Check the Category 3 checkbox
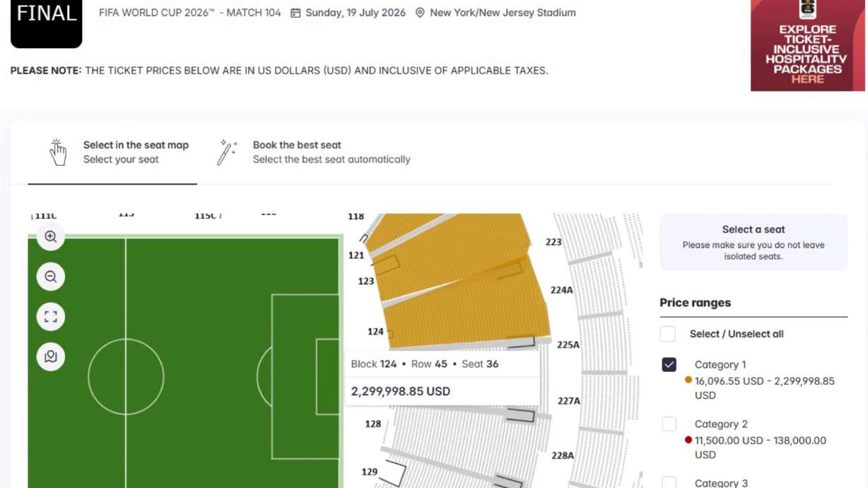The height and width of the screenshot is (488, 868). 669,484
